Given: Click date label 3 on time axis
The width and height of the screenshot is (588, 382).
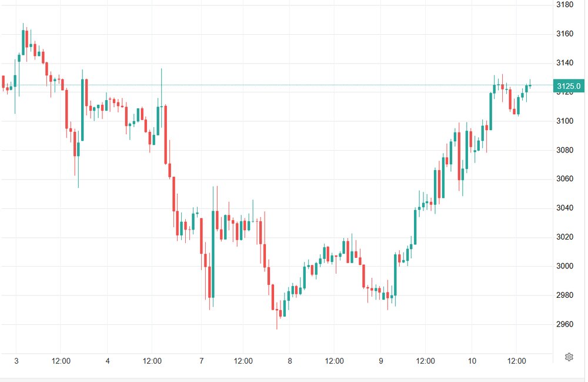Looking at the screenshot, I should tap(16, 361).
